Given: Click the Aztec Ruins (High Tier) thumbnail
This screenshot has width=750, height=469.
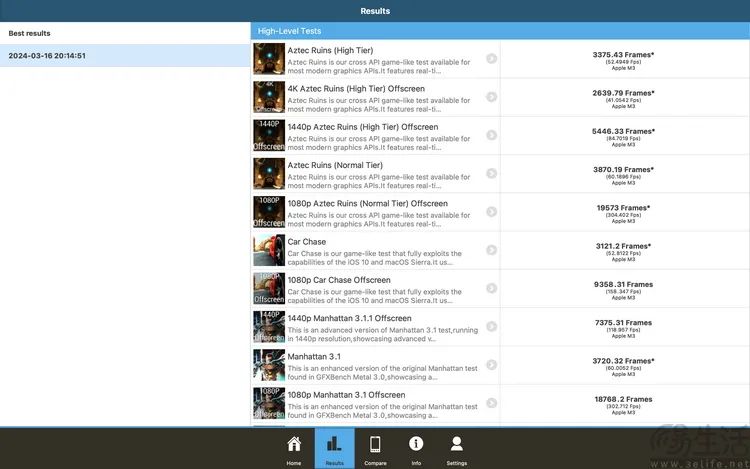Looking at the screenshot, I should pyautogui.click(x=269, y=59).
